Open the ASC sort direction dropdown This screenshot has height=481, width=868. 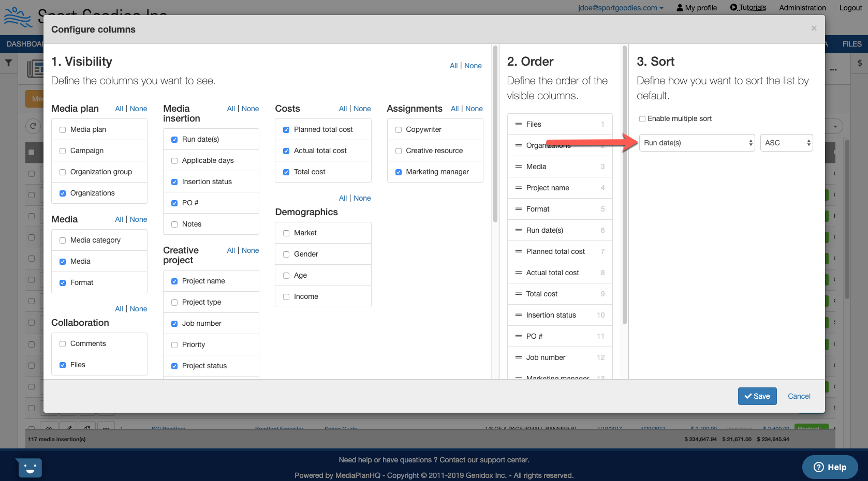click(786, 143)
